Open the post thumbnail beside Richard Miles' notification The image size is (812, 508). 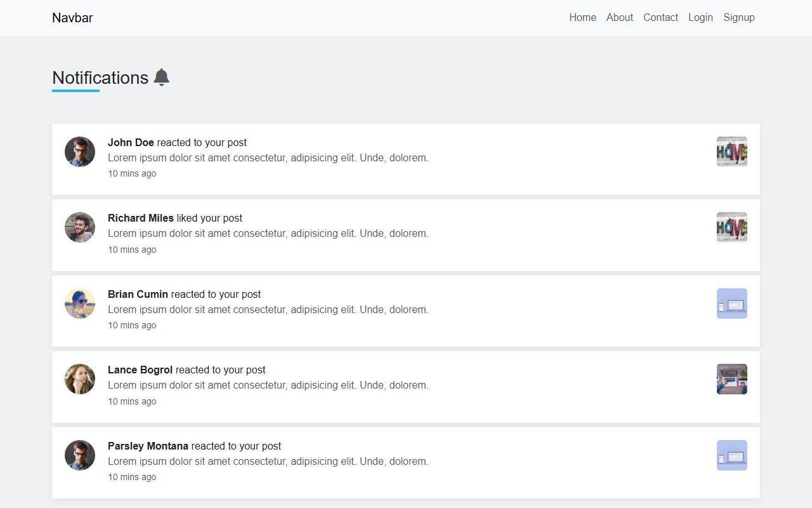(731, 227)
